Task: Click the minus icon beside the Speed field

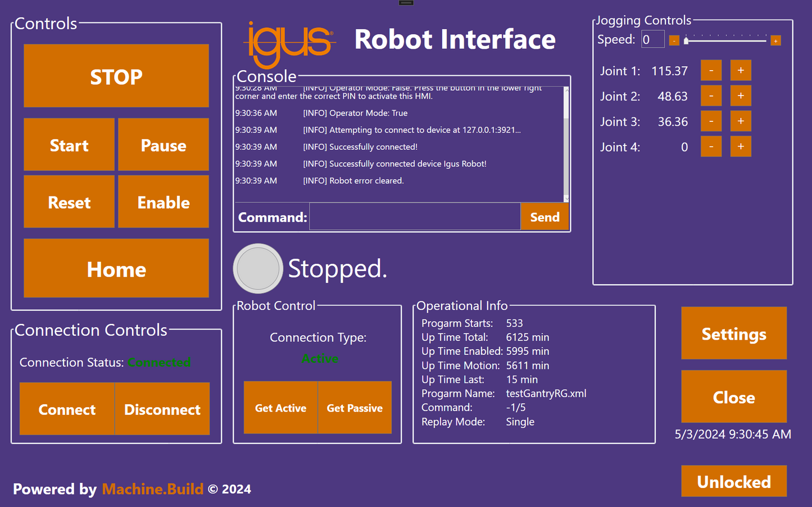Action: [x=674, y=40]
